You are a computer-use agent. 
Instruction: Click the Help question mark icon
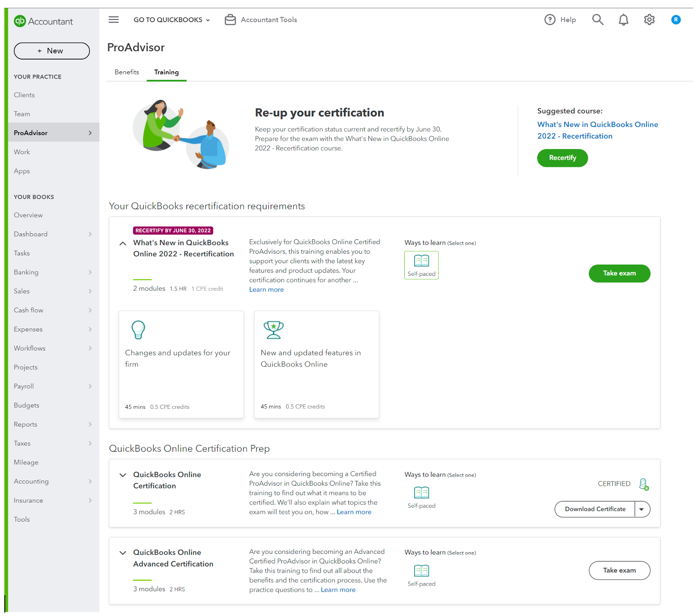click(550, 20)
